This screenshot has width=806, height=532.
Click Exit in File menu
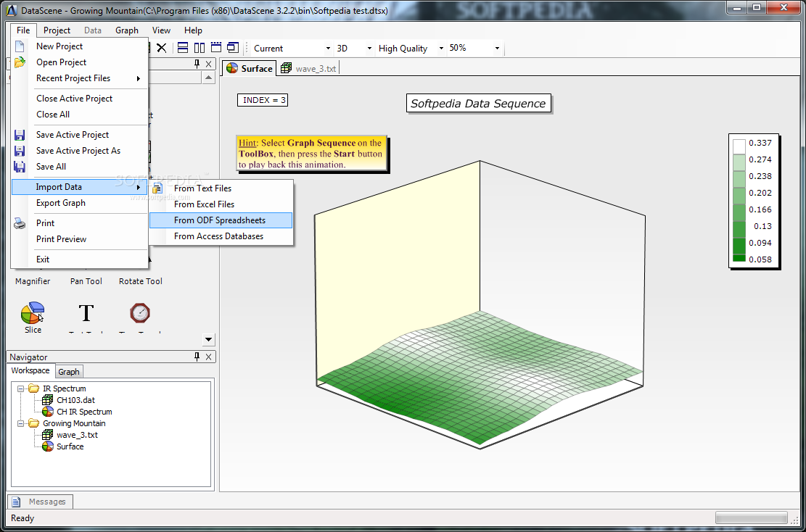click(80, 259)
